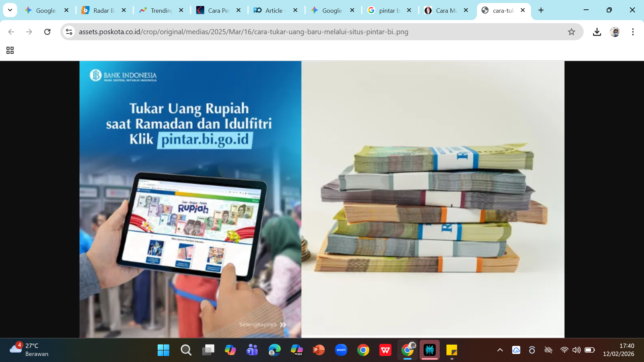Screen dimensions: 644x362
Task: Open the tab search dropdown arrow
Action: click(x=10, y=10)
